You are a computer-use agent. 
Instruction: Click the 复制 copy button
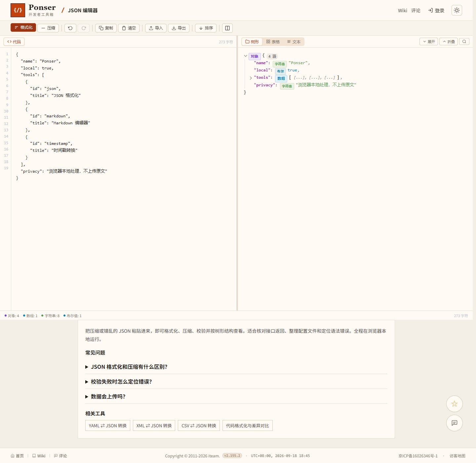106,28
